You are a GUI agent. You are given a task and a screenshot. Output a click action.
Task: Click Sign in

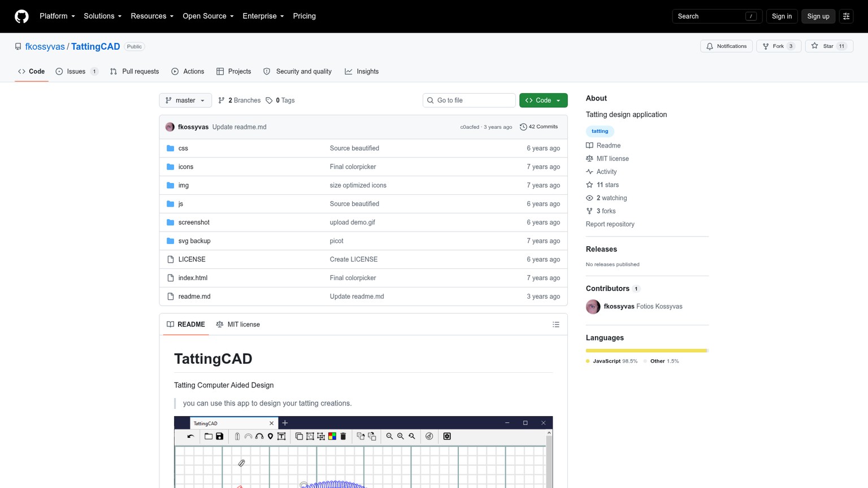(782, 16)
